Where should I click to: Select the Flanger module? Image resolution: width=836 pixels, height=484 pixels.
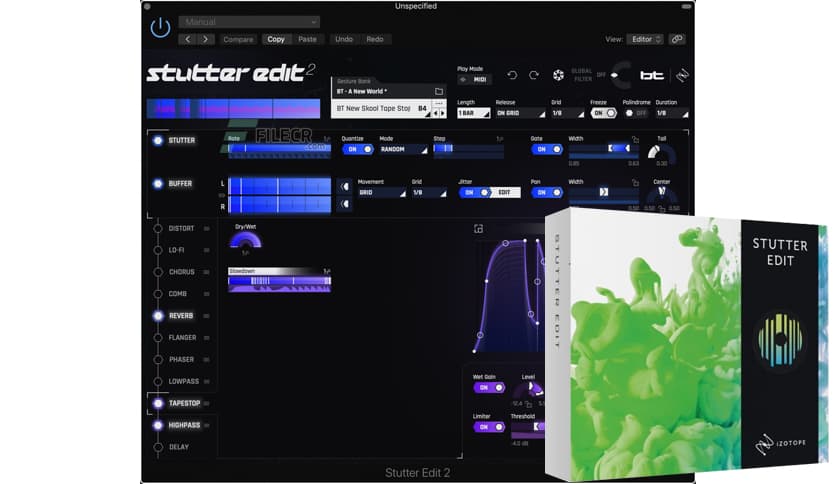[182, 338]
